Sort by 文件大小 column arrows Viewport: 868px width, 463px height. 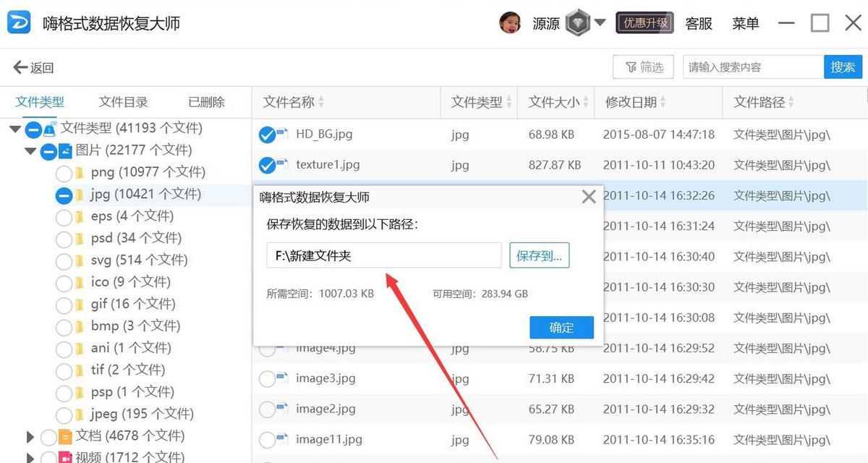point(586,103)
